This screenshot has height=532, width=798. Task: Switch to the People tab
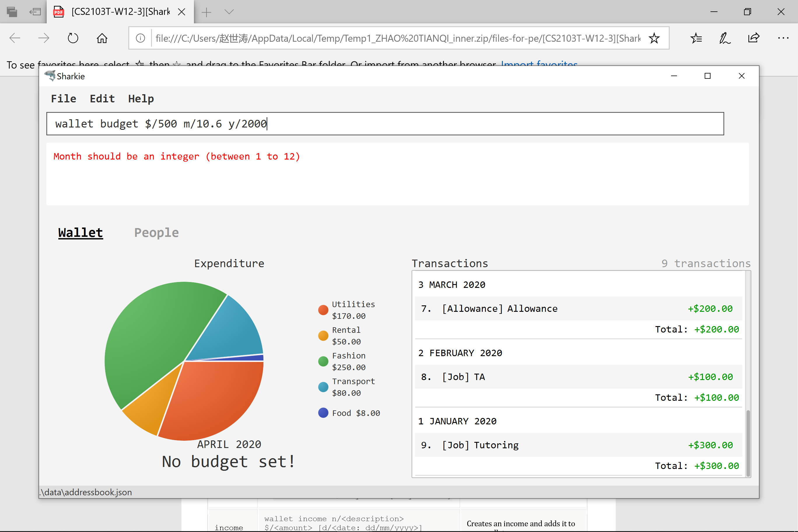click(x=156, y=233)
